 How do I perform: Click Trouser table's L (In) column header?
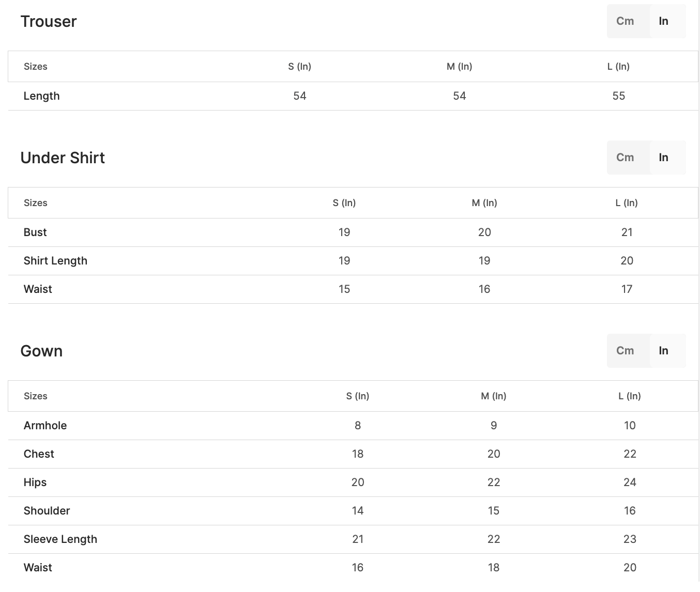pyautogui.click(x=618, y=67)
